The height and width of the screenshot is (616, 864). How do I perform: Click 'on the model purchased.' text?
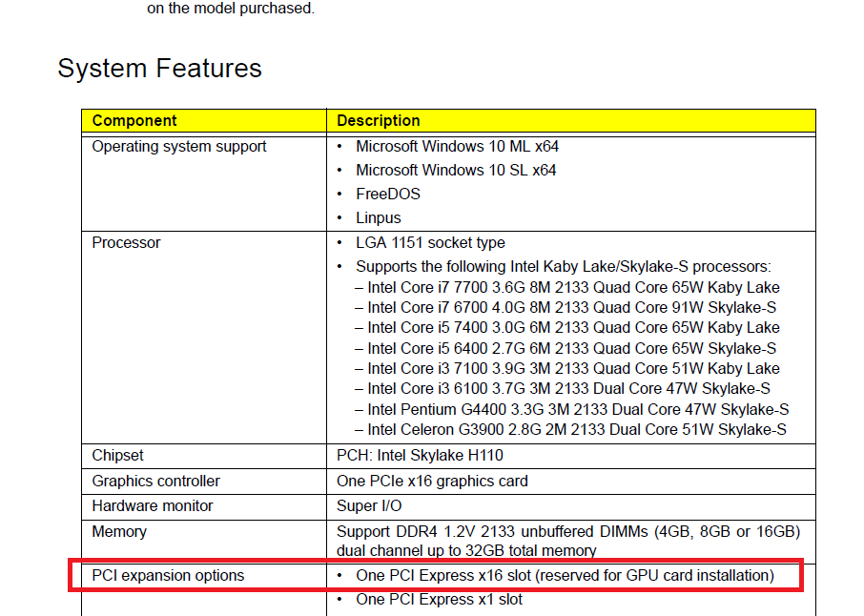click(x=231, y=9)
